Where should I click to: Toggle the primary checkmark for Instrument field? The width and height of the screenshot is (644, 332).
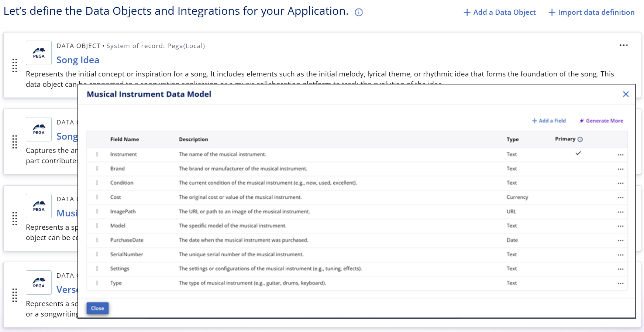point(578,153)
